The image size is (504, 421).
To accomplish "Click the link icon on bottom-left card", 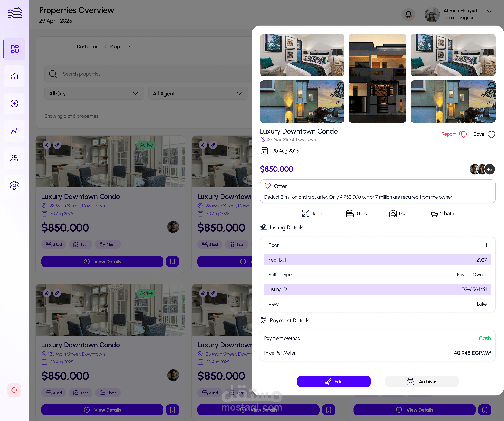I will click(57, 293).
